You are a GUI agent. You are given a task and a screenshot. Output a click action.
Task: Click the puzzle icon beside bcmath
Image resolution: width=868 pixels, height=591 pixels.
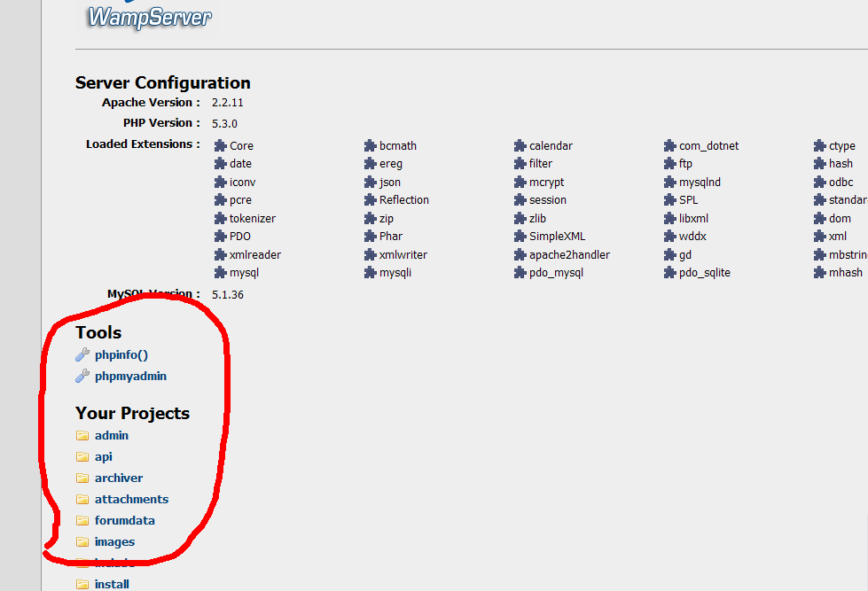click(371, 145)
